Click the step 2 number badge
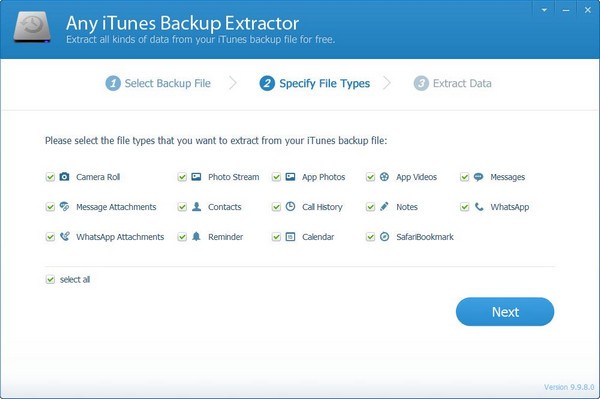600x399 pixels. (x=267, y=83)
